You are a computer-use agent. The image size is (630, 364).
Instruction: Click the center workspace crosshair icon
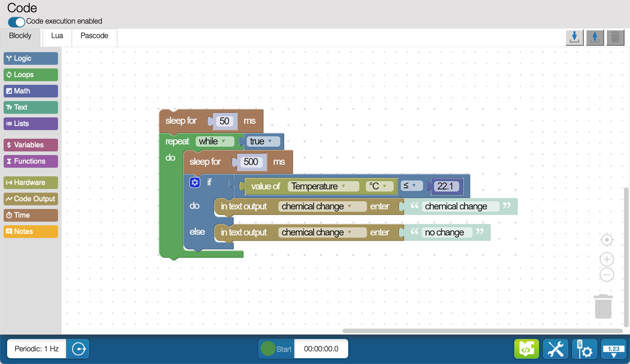607,240
